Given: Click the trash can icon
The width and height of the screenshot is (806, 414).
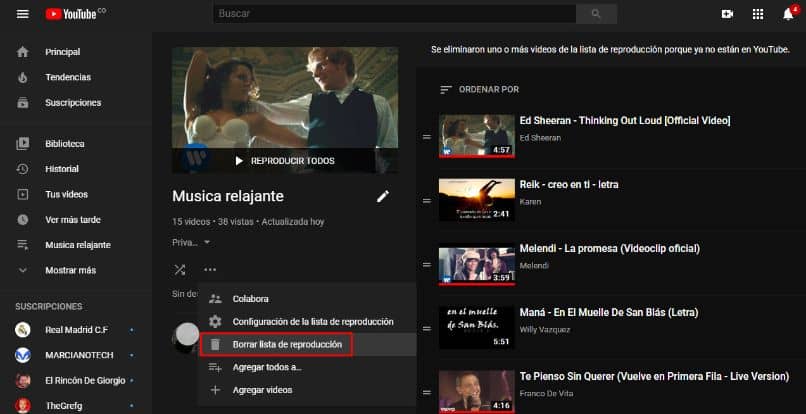Looking at the screenshot, I should tap(215, 345).
